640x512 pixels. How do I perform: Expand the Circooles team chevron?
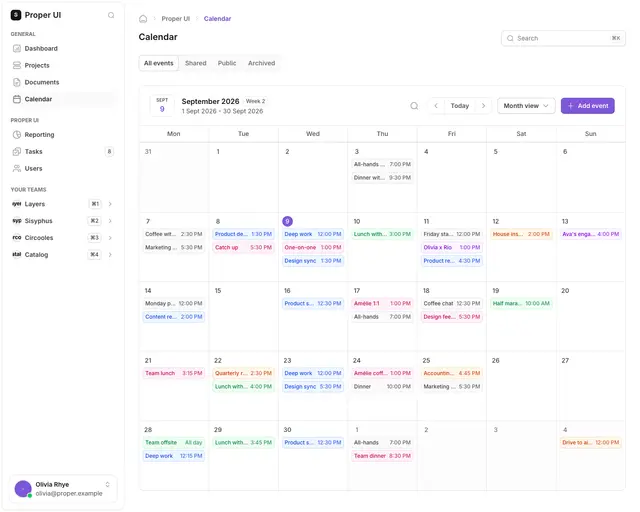(111, 240)
